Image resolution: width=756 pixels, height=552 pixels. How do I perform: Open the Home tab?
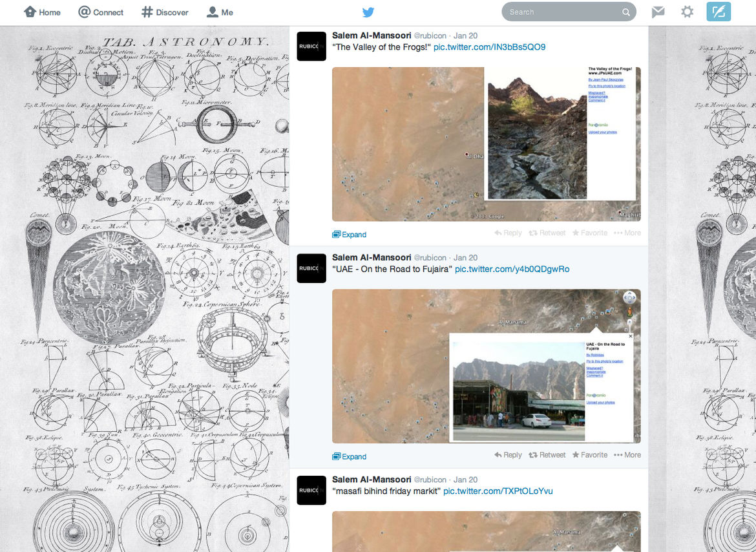click(43, 12)
